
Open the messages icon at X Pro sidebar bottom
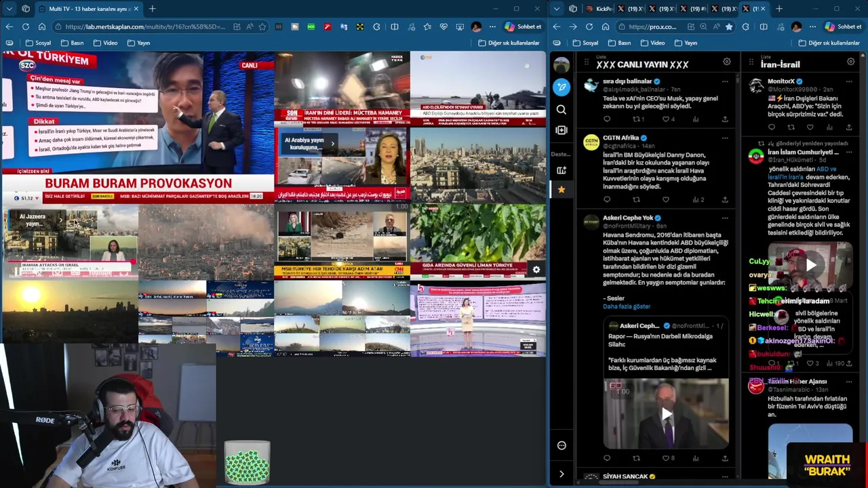[x=561, y=445]
